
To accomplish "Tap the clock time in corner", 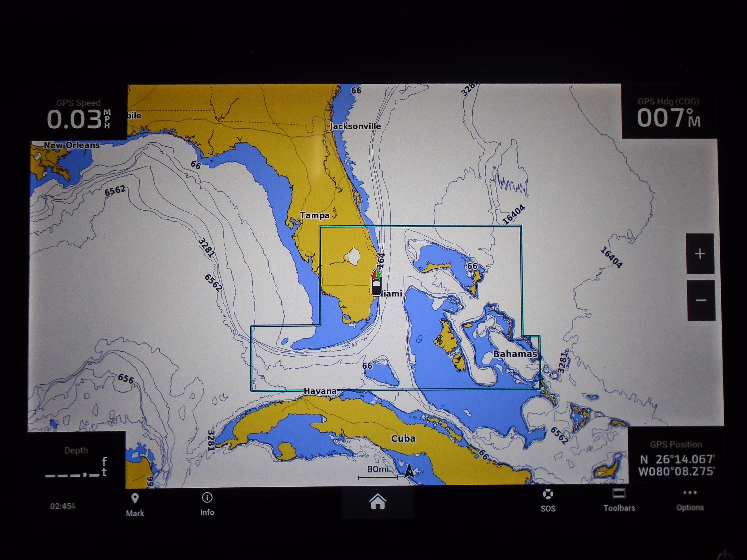I will 62,506.
